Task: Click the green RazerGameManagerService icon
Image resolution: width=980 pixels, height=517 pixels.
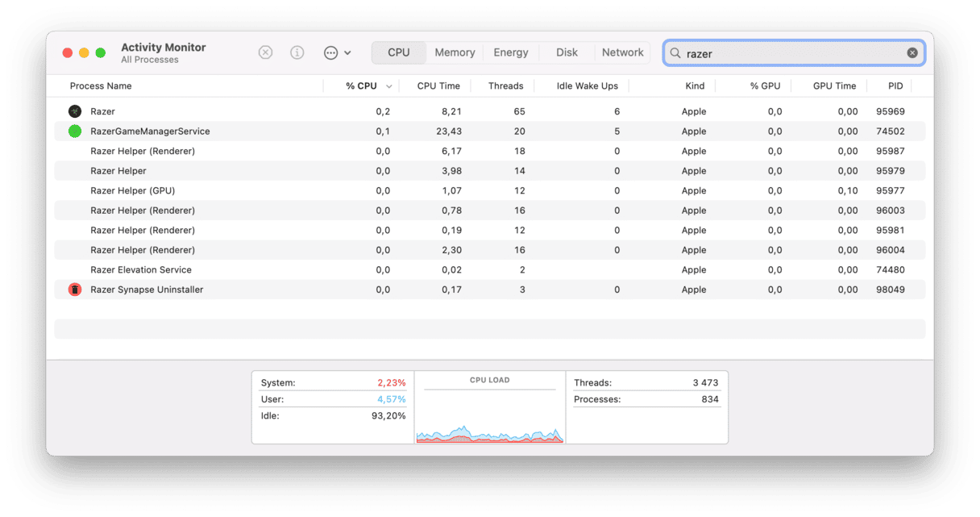Action: [75, 131]
